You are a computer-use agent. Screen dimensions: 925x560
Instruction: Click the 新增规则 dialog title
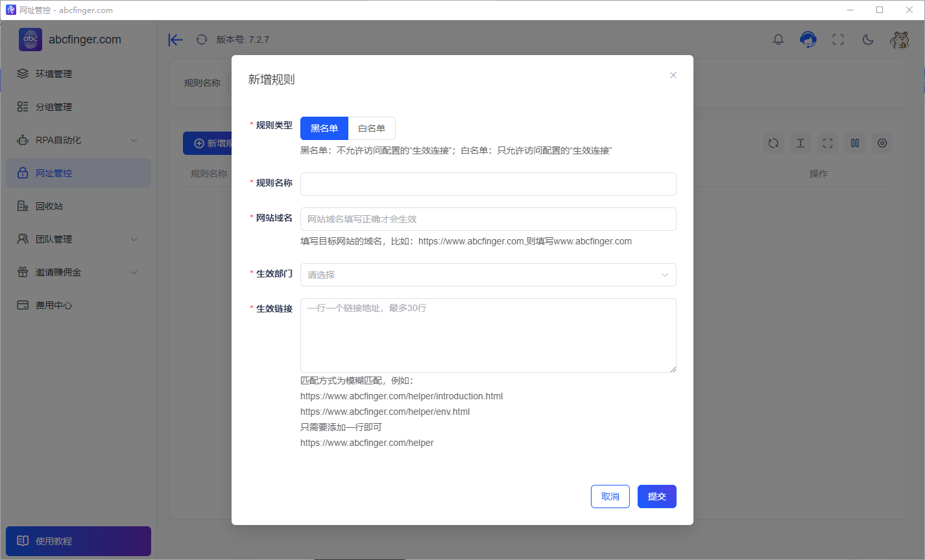tap(272, 80)
